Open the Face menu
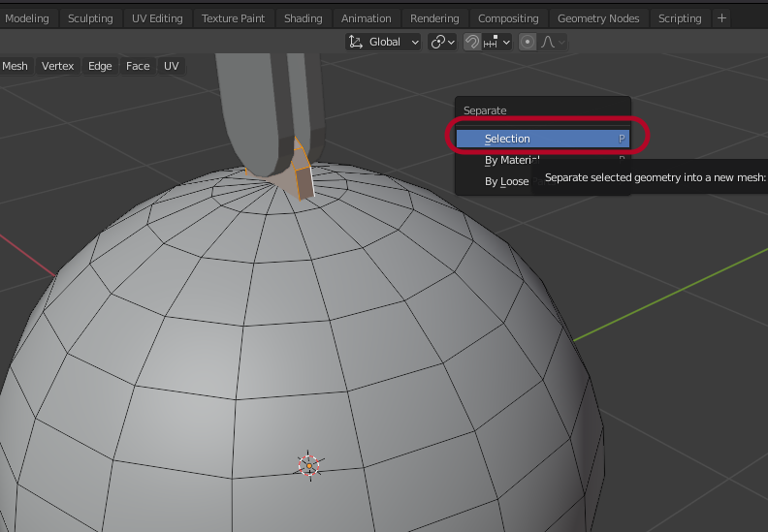The height and width of the screenshot is (532, 768). pos(138,66)
